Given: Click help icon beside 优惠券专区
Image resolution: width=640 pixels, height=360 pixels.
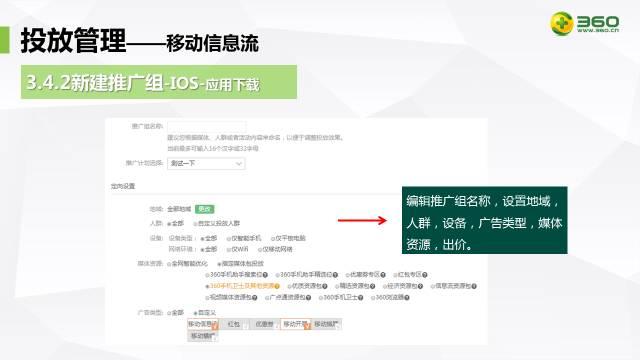Looking at the screenshot, I should (383, 275).
